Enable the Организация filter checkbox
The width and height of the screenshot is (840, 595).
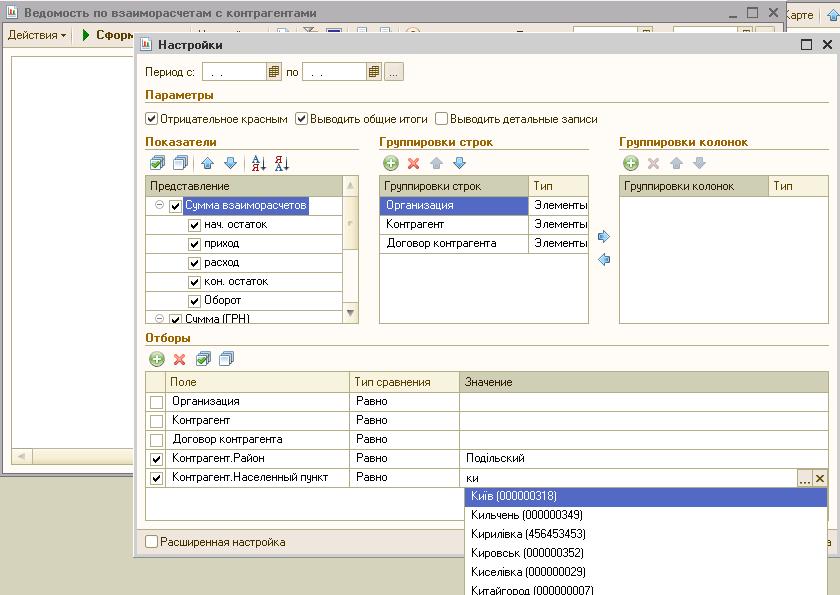[x=156, y=402]
